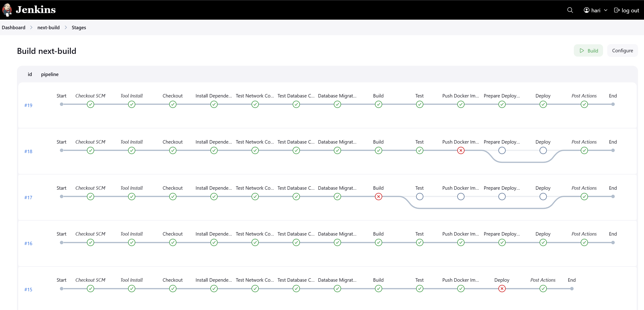Screen dimensions: 644x310
Task: Click Test Network success icon in #18
Action: click(255, 150)
